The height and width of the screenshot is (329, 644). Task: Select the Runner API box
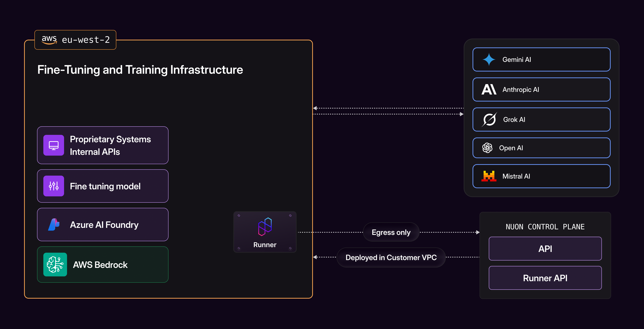545,278
